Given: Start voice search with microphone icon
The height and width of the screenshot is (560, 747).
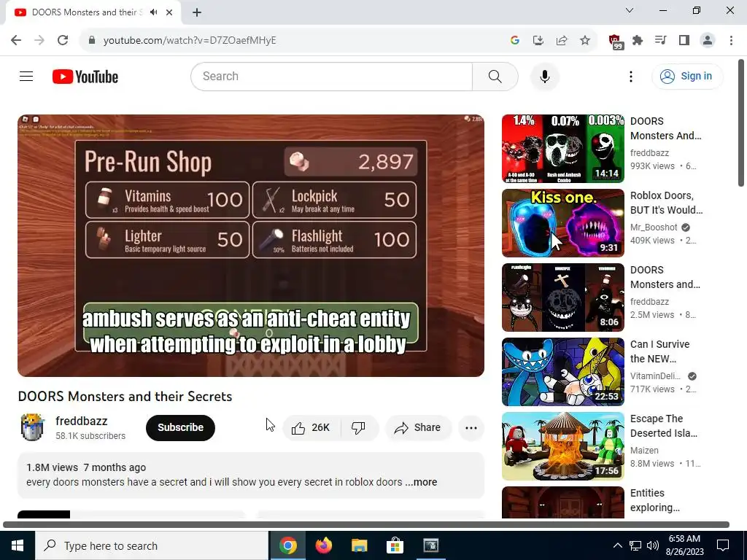Looking at the screenshot, I should (x=544, y=76).
